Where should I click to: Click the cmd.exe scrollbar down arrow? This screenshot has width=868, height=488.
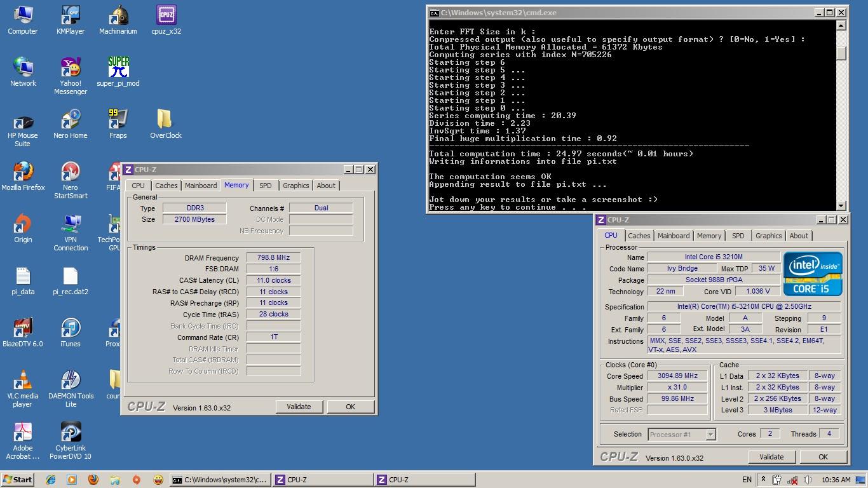(841, 205)
